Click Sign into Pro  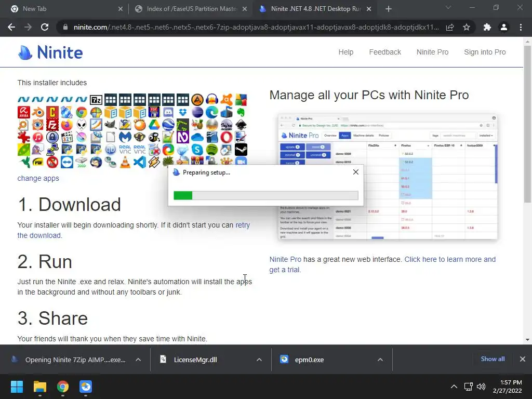(485, 52)
